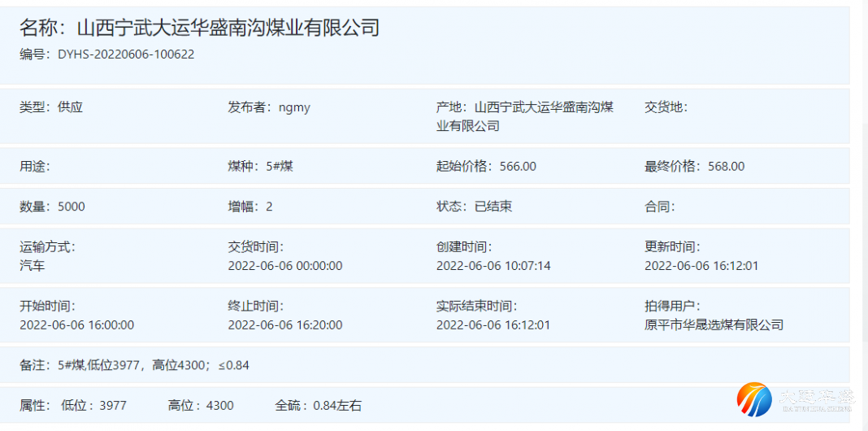Click the starting price 566.00
The width and height of the screenshot is (868, 431).
tap(518, 167)
